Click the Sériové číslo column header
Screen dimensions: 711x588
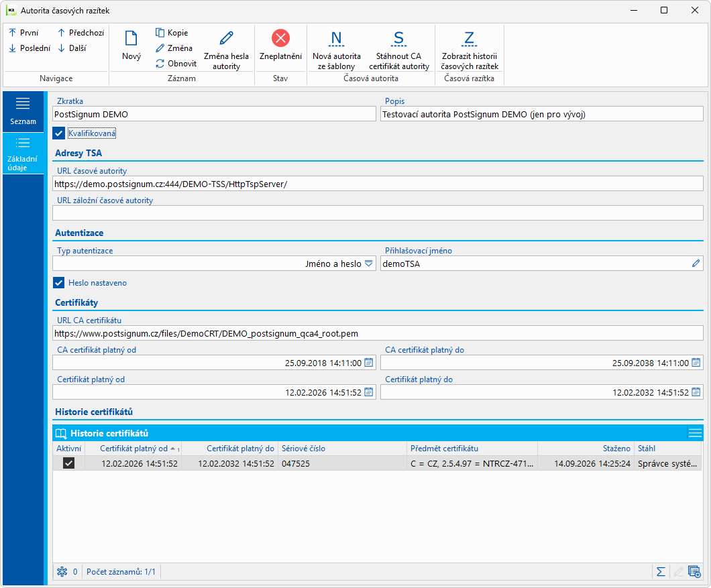pos(342,449)
